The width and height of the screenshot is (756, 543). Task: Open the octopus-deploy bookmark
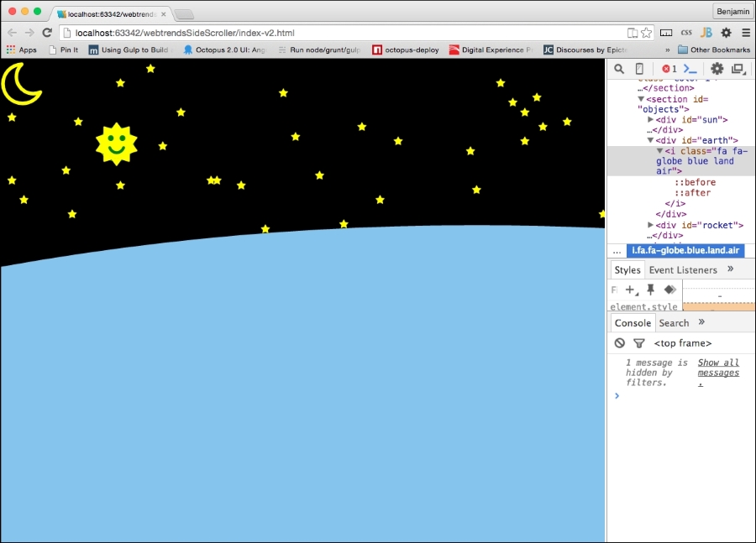[406, 50]
